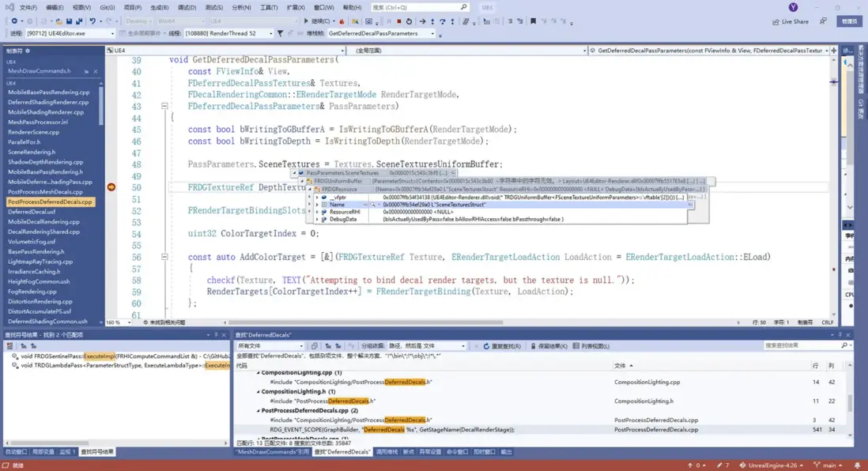This screenshot has width=868, height=471.
Task: Click the Restart debugging icon
Action: point(409,21)
